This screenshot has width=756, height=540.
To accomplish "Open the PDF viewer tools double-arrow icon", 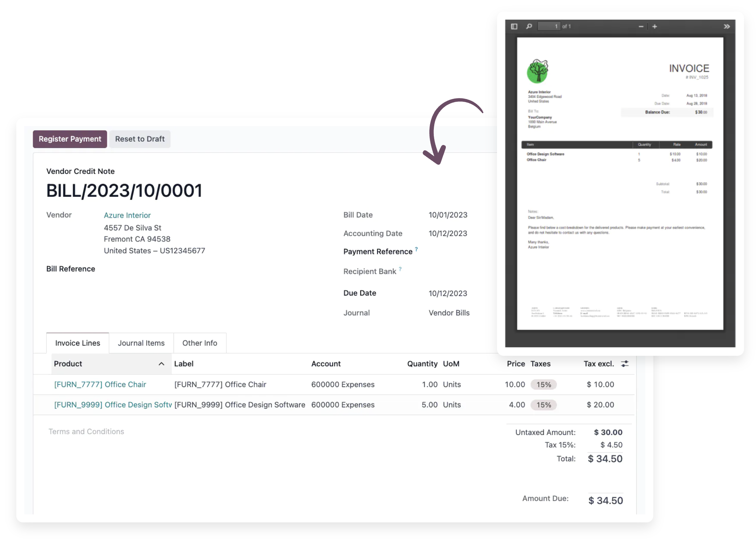I will [727, 26].
